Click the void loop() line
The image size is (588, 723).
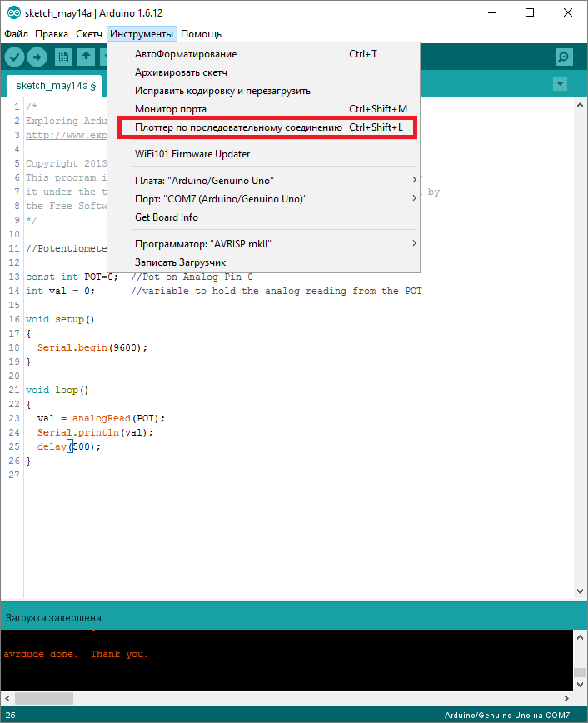pyautogui.click(x=57, y=390)
